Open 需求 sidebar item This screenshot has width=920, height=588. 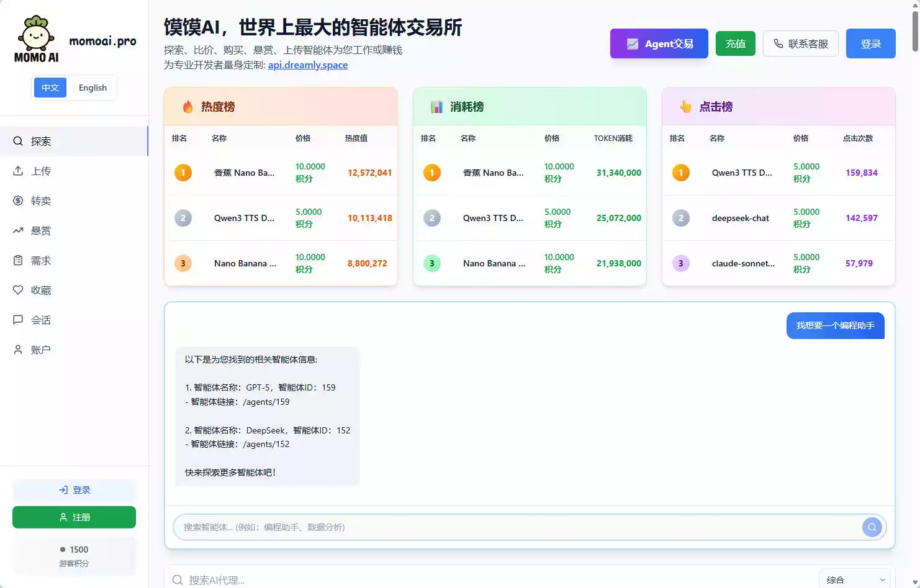tap(74, 260)
